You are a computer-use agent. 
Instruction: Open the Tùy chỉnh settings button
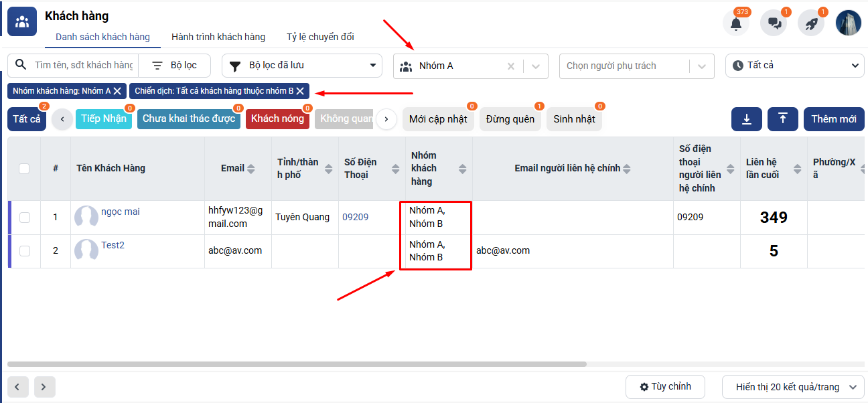click(665, 387)
